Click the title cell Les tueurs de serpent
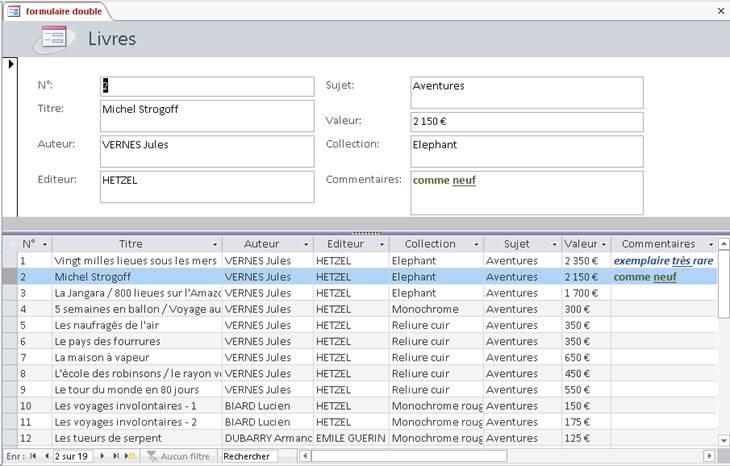The height and width of the screenshot is (466, 730). (x=137, y=438)
